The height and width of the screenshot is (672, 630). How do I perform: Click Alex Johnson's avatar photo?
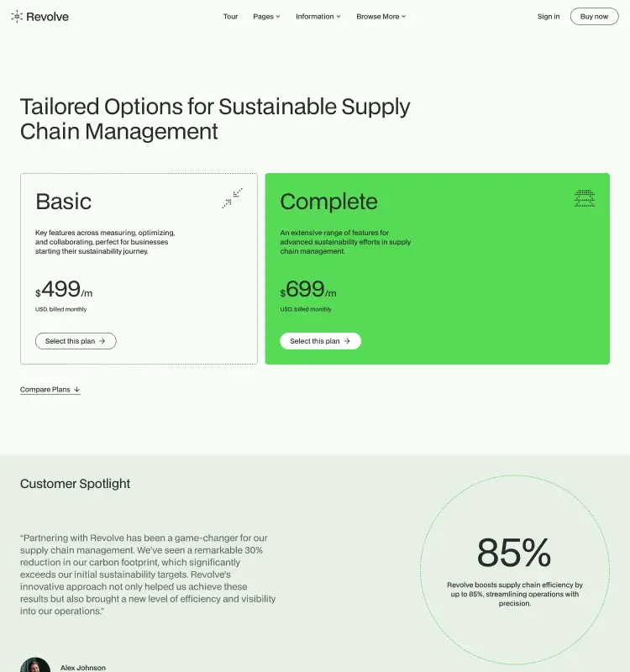(x=34, y=665)
